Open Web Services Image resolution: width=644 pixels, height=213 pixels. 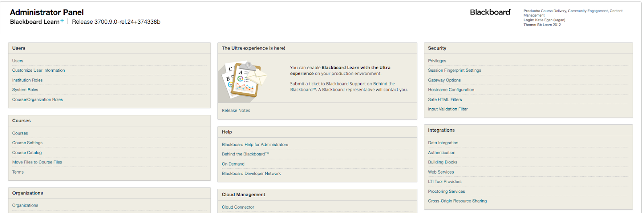(441, 172)
